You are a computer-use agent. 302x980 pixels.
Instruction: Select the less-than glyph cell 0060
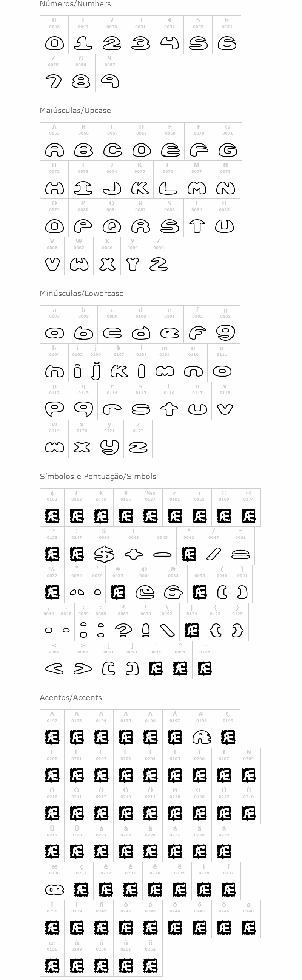click(54, 660)
